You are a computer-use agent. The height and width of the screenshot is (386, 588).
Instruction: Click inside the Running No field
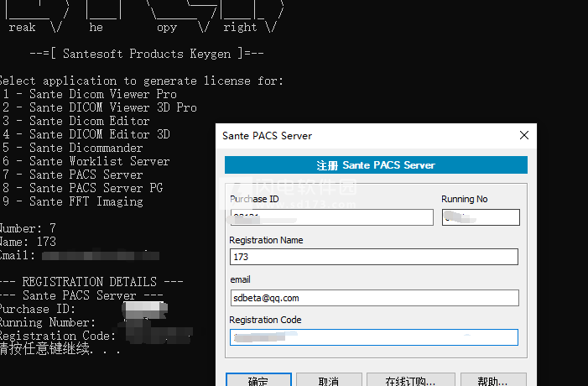click(481, 217)
